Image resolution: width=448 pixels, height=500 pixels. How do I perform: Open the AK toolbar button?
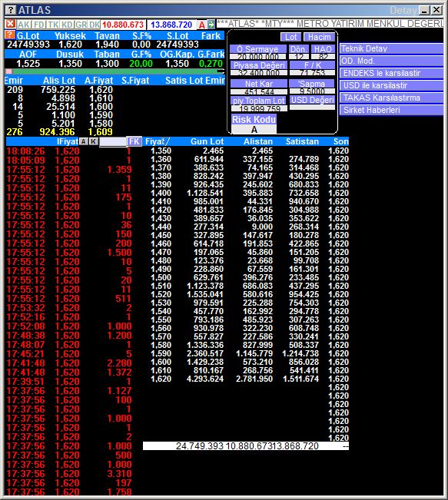[24, 25]
